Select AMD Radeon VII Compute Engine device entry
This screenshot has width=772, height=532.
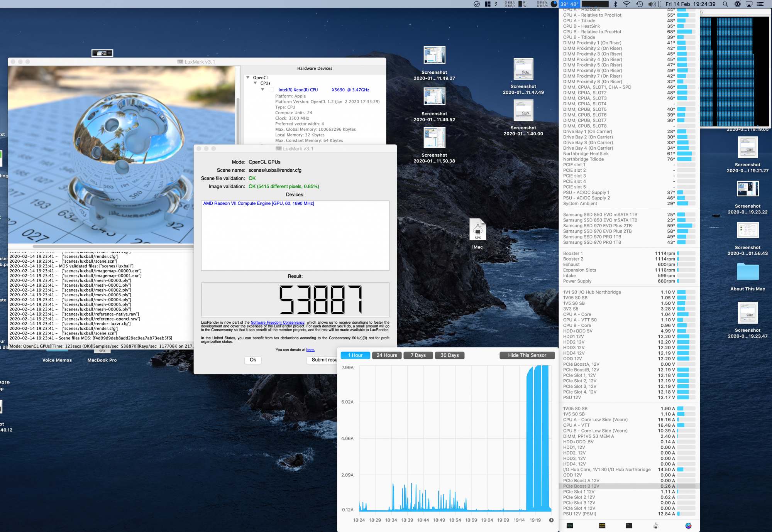pos(258,203)
